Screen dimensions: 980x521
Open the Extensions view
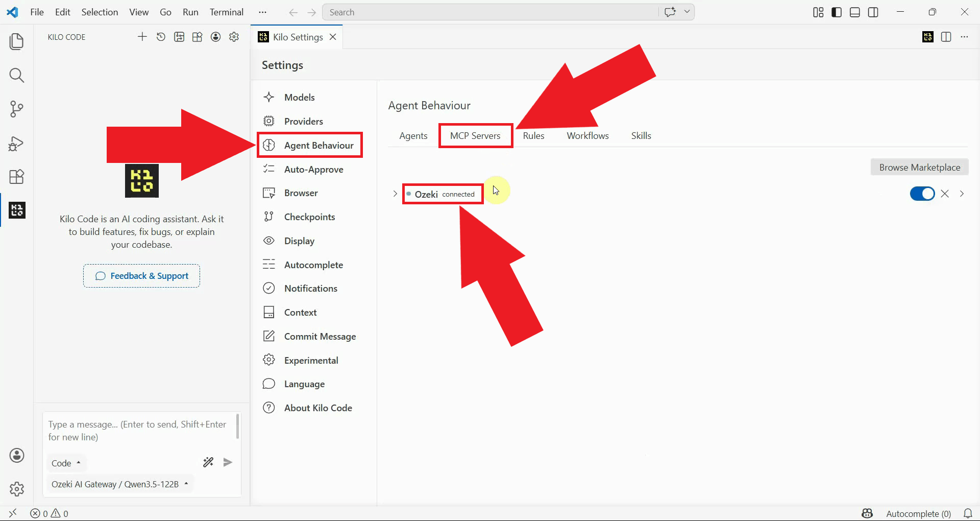click(x=17, y=177)
